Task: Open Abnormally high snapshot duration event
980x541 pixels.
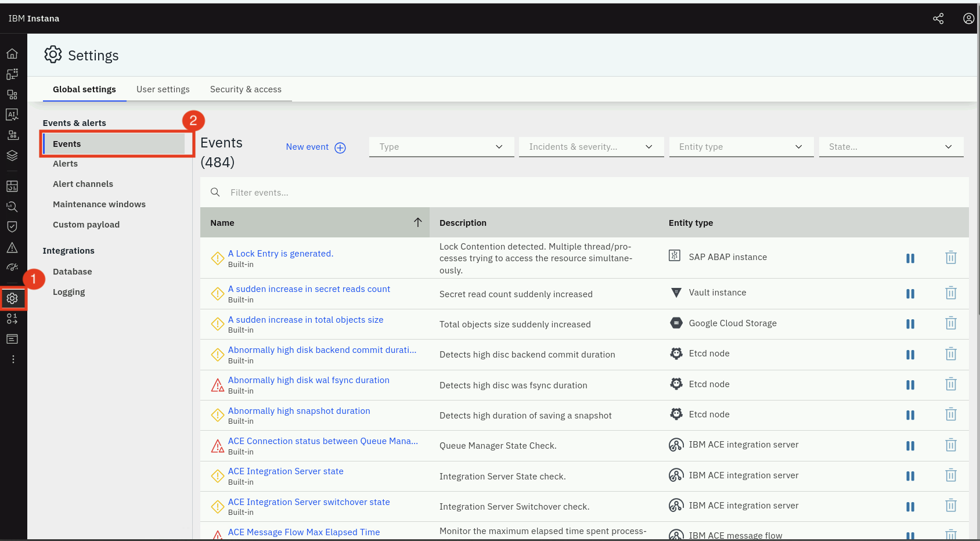Action: tap(299, 411)
